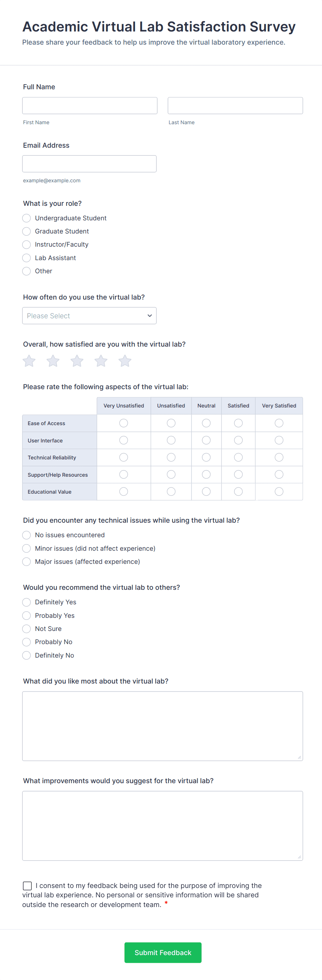Mark "No issues encountered" for technical issues
Screen dimensions: 322x980
point(26,535)
